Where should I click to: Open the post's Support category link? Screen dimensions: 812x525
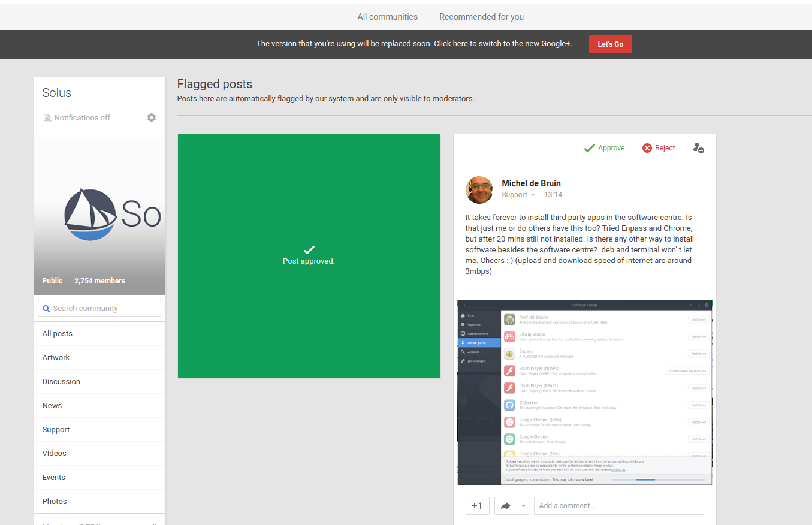click(514, 195)
